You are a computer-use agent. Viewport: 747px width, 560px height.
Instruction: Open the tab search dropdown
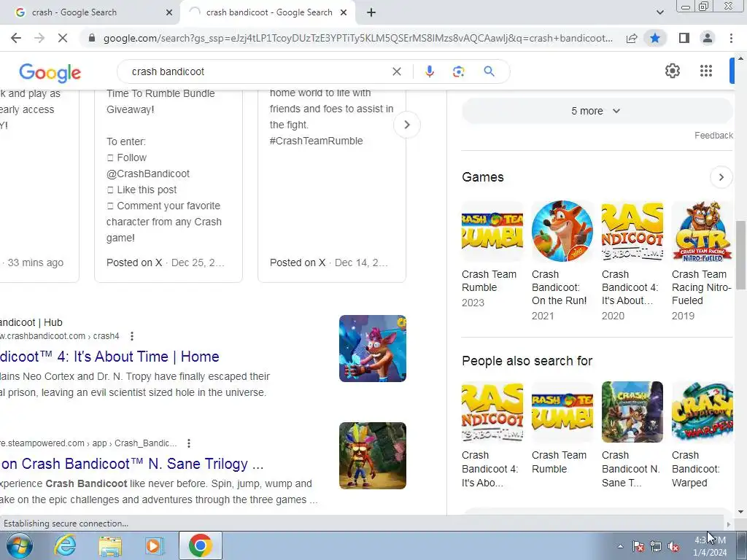[659, 12]
